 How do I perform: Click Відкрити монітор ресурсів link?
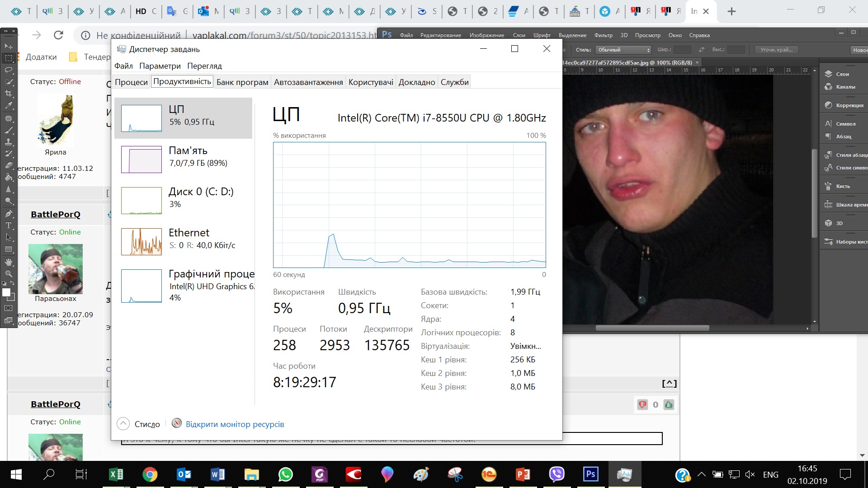235,424
